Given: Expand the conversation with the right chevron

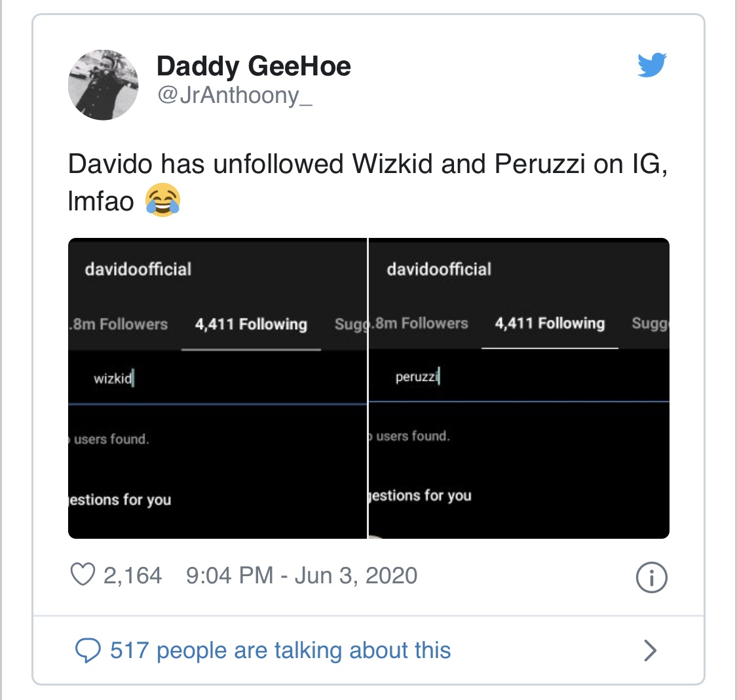Looking at the screenshot, I should point(650,650).
